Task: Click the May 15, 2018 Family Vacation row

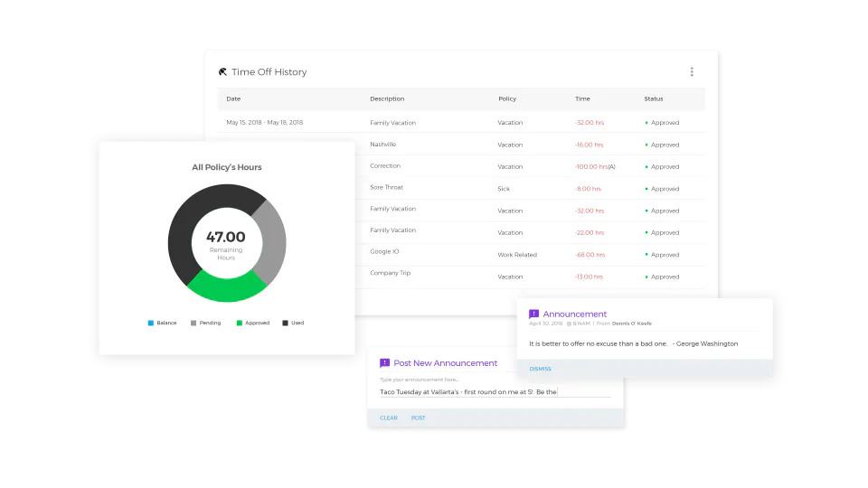Action: click(461, 122)
